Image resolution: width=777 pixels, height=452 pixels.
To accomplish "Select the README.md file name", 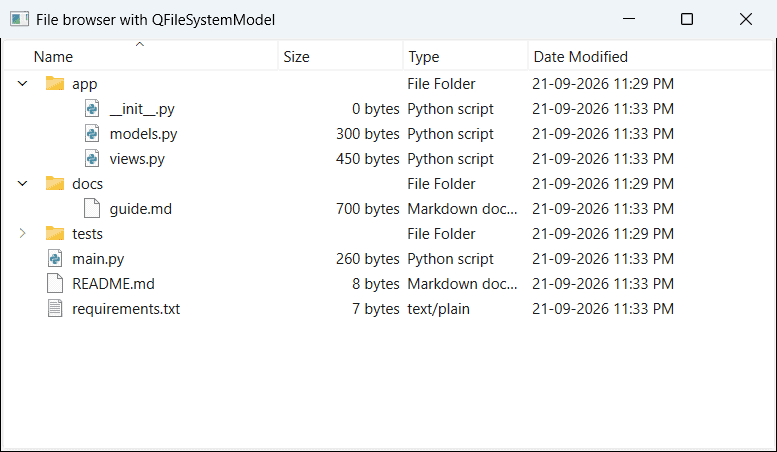I will pos(113,284).
